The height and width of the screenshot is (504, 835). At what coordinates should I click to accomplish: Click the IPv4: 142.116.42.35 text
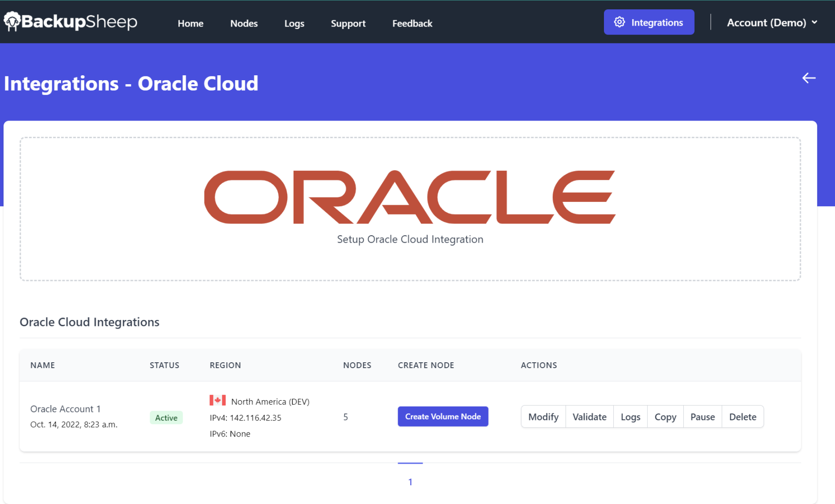(245, 418)
